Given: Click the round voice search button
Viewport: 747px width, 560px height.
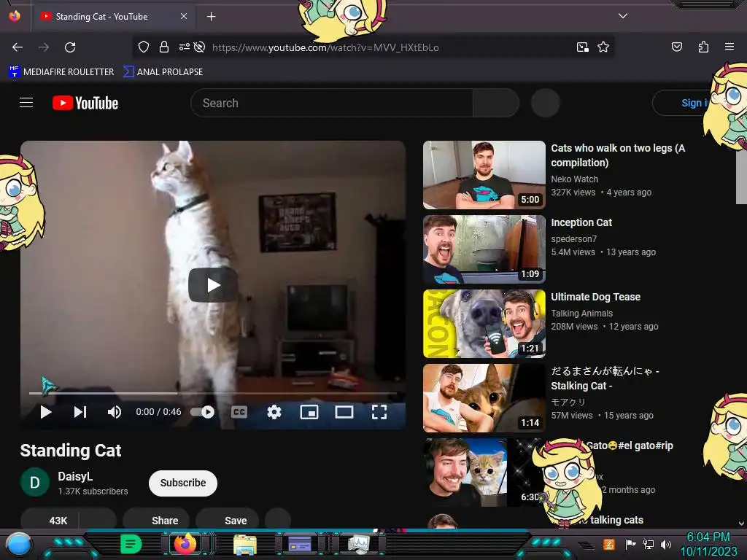Looking at the screenshot, I should 546,103.
